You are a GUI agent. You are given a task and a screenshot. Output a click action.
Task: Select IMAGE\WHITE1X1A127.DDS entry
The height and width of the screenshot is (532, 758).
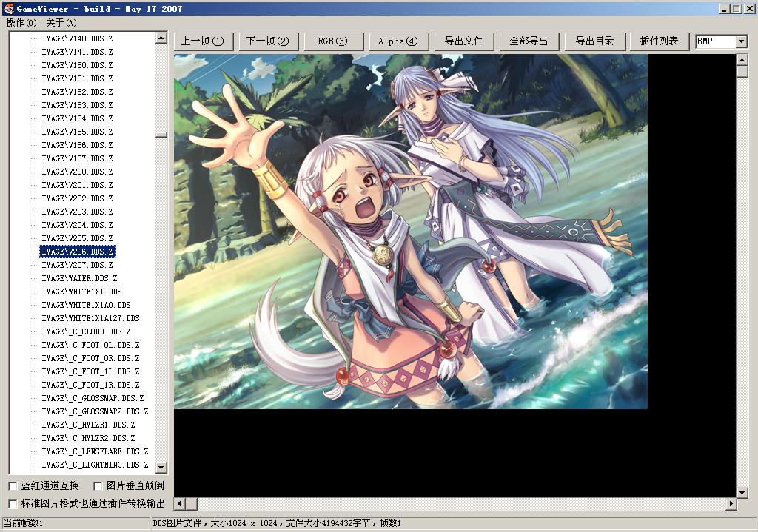point(90,318)
